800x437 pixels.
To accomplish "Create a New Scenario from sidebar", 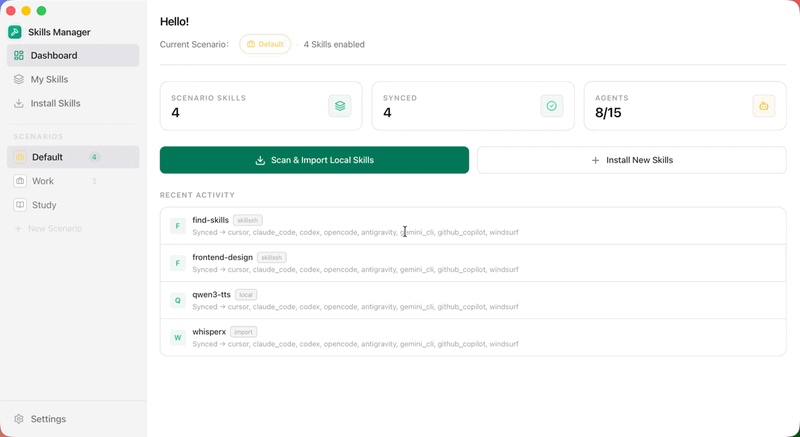I will tap(48, 228).
